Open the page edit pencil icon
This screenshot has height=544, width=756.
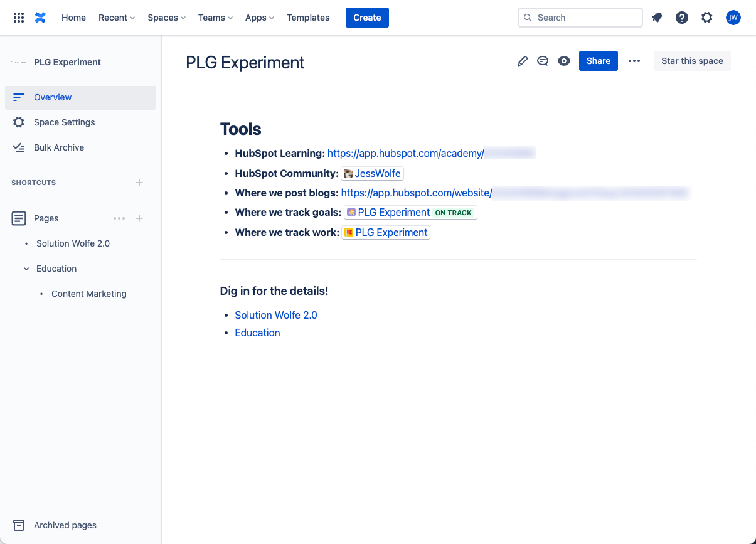coord(523,61)
